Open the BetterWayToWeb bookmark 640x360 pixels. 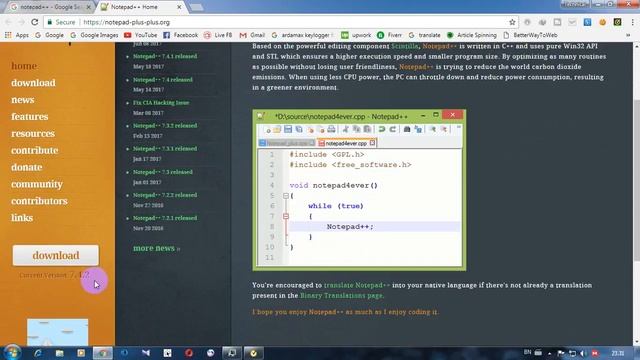point(530,35)
